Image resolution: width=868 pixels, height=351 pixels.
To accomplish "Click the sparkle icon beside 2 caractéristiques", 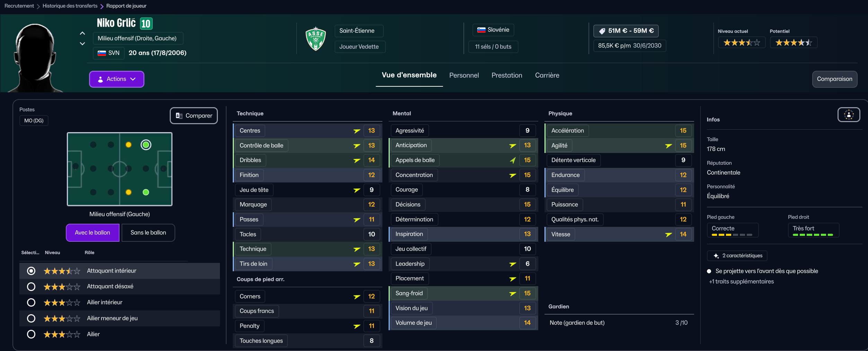I will (716, 256).
